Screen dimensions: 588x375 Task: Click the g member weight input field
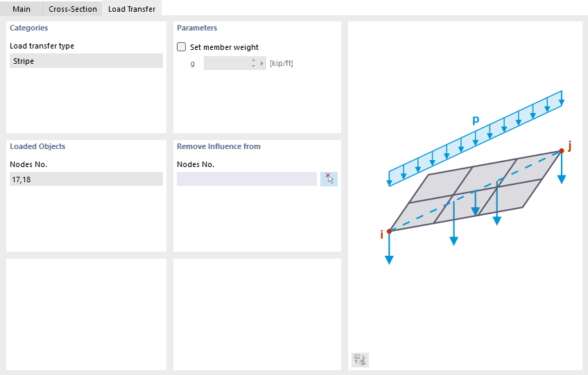[x=226, y=64]
